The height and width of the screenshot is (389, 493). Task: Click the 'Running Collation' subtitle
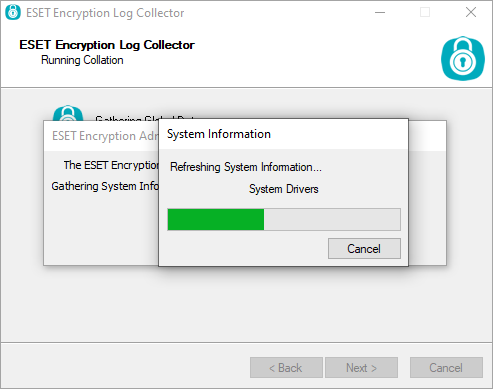[82, 60]
